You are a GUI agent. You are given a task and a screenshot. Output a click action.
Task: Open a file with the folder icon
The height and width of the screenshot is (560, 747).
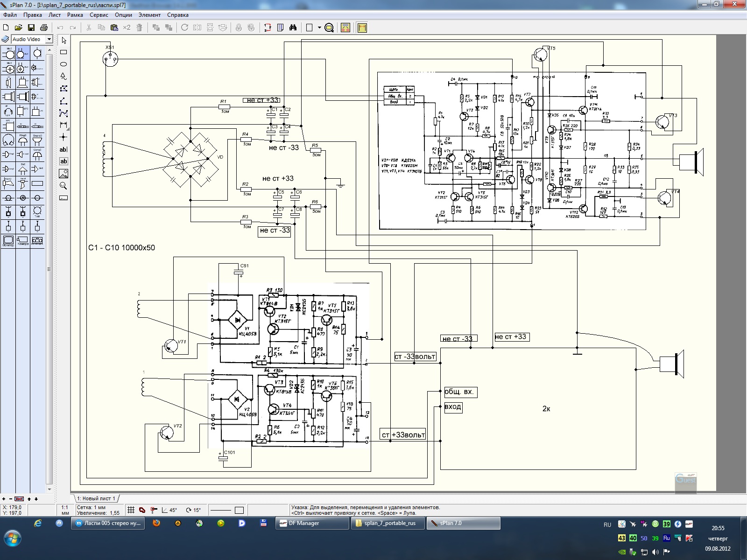coord(19,28)
